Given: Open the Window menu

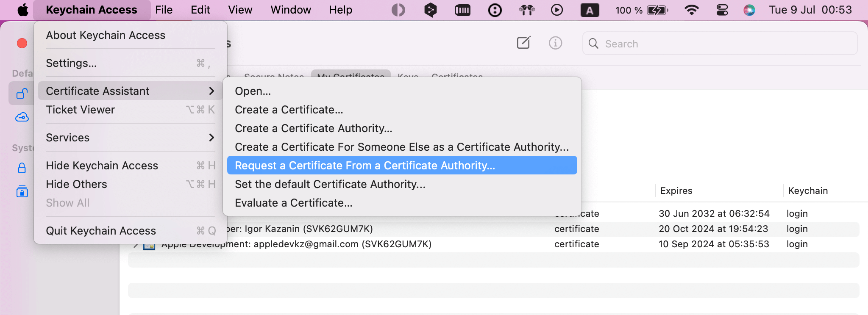Looking at the screenshot, I should tap(291, 10).
